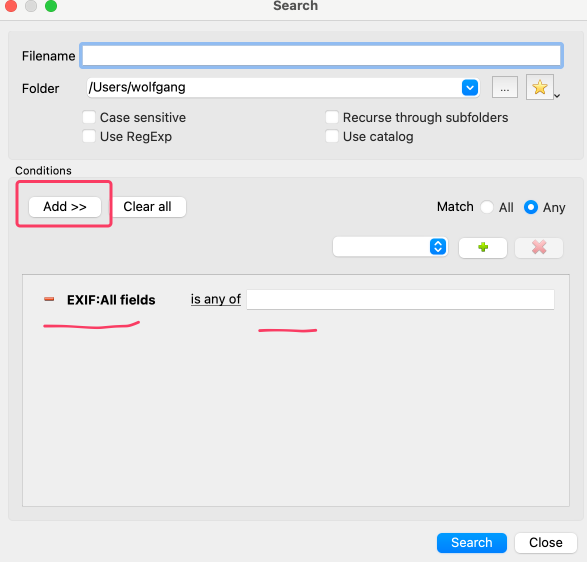Remove EXIF condition via orange minus icon
Viewport: 587px width, 562px height.
[x=49, y=299]
